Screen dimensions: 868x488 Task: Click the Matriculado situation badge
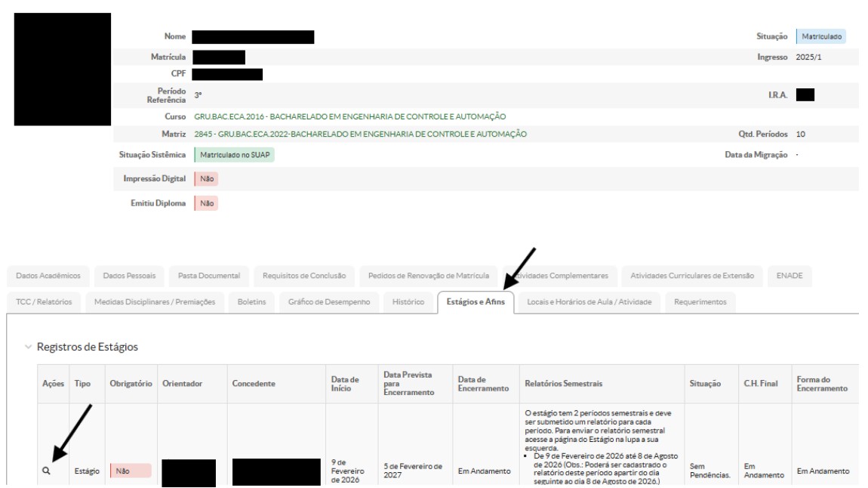(x=822, y=36)
